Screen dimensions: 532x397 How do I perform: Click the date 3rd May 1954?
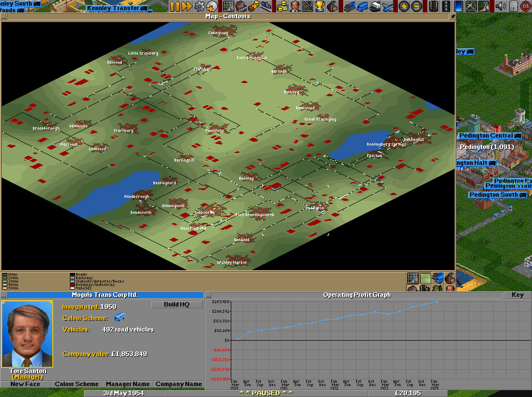(123, 393)
